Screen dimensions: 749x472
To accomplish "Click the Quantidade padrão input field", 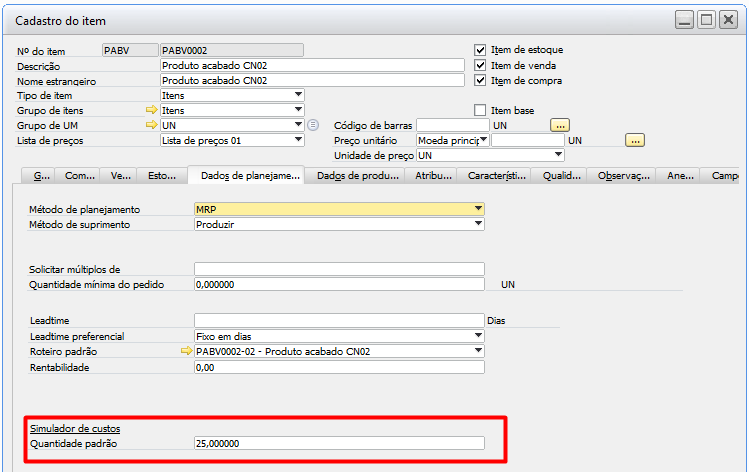I will point(339,443).
